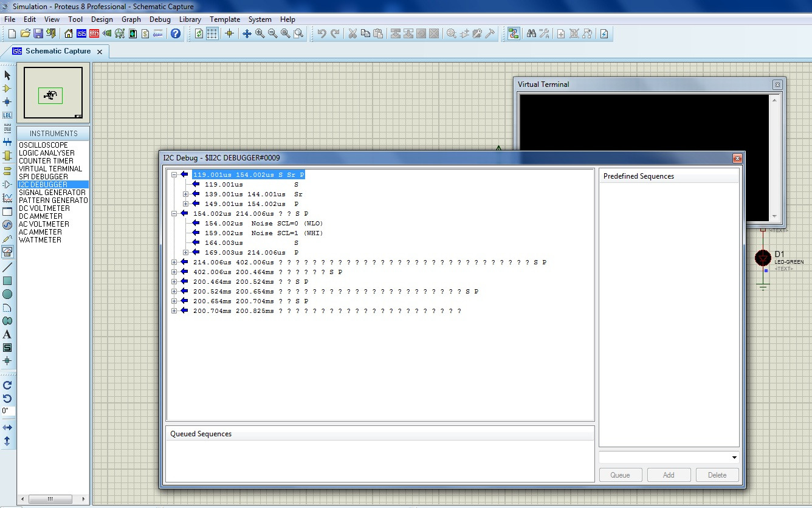Image resolution: width=812 pixels, height=508 pixels.
Task: Close the I2C Debug window
Action: pos(737,158)
